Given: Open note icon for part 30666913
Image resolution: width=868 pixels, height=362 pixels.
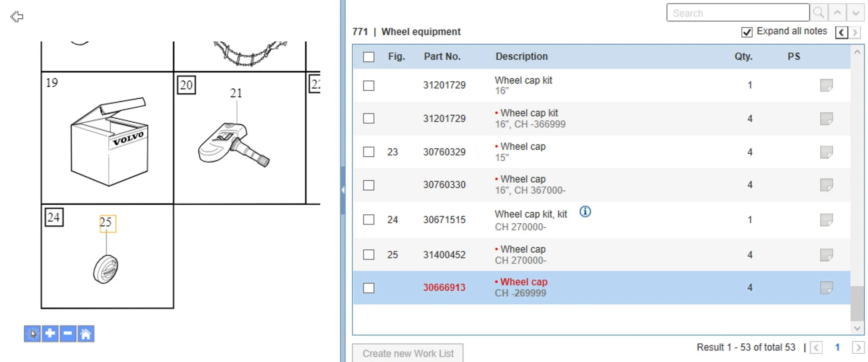Looking at the screenshot, I should tap(826, 288).
